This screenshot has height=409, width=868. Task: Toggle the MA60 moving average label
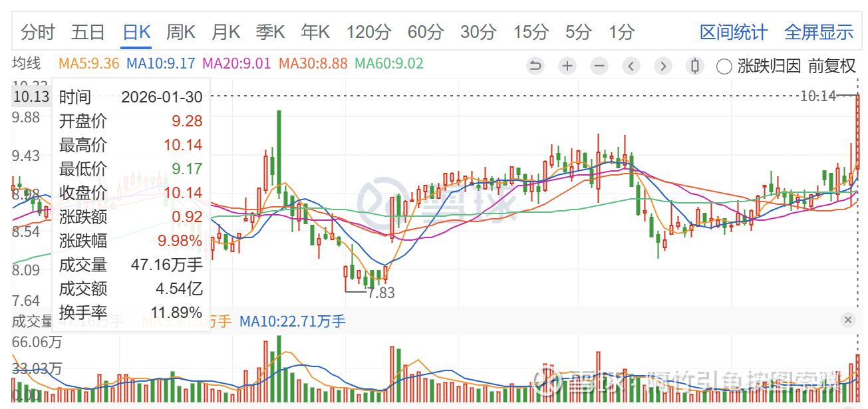click(389, 64)
